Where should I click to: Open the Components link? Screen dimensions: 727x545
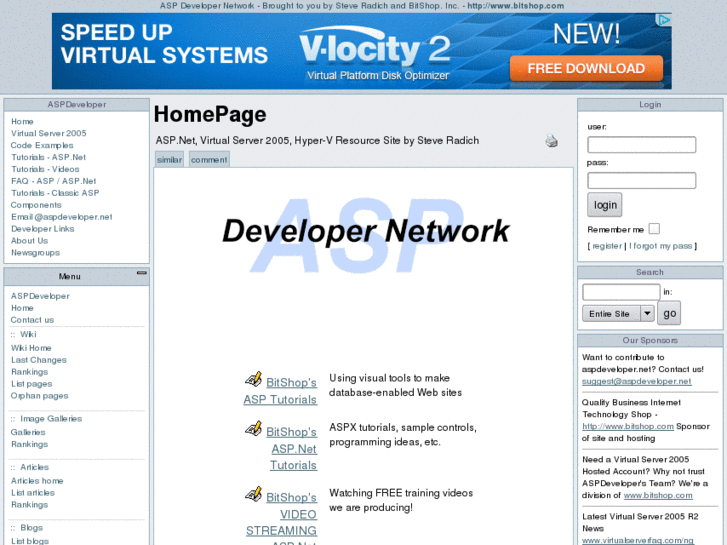[x=36, y=205]
